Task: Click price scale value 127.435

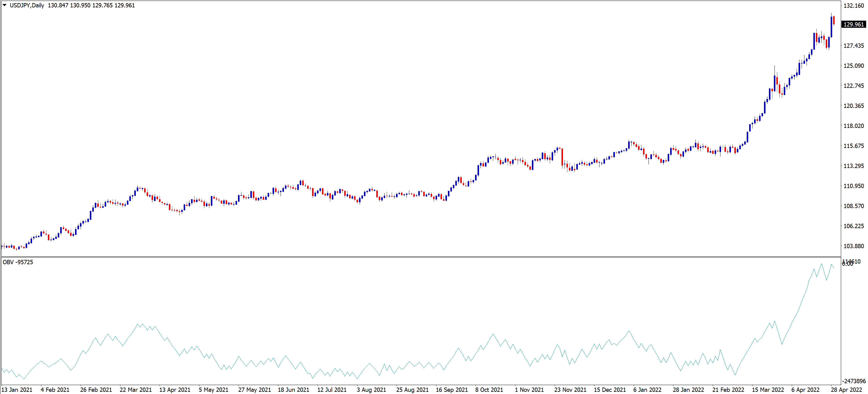Action: pos(853,45)
